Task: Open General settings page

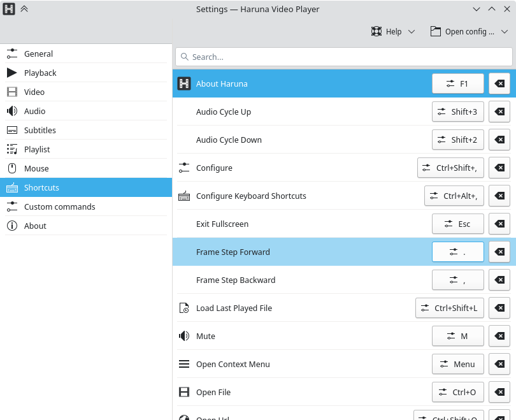Action: (x=86, y=54)
